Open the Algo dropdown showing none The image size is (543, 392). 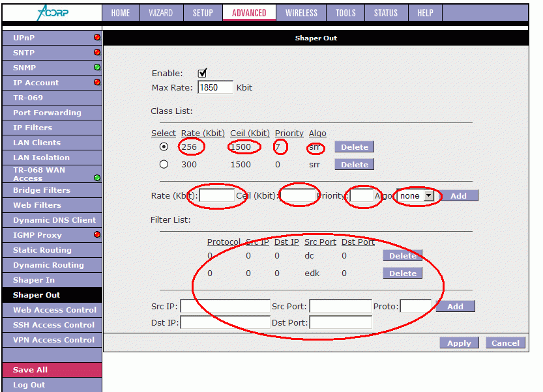(415, 196)
